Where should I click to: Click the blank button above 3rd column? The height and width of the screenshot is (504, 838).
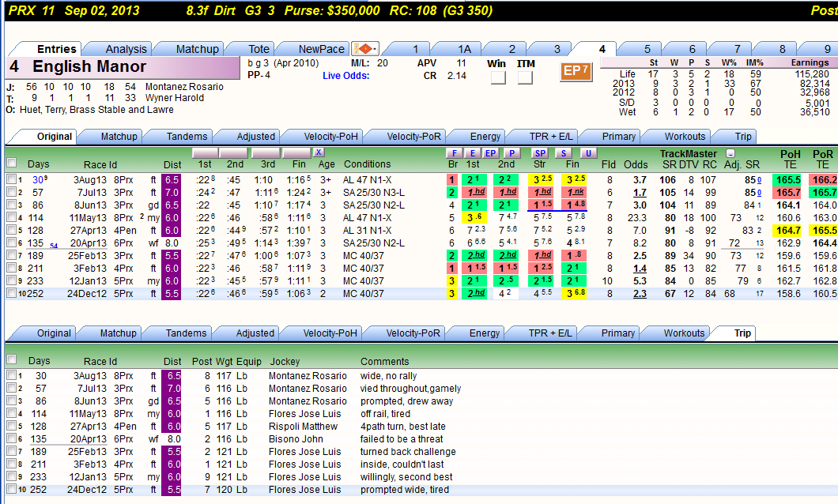pyautogui.click(x=265, y=153)
